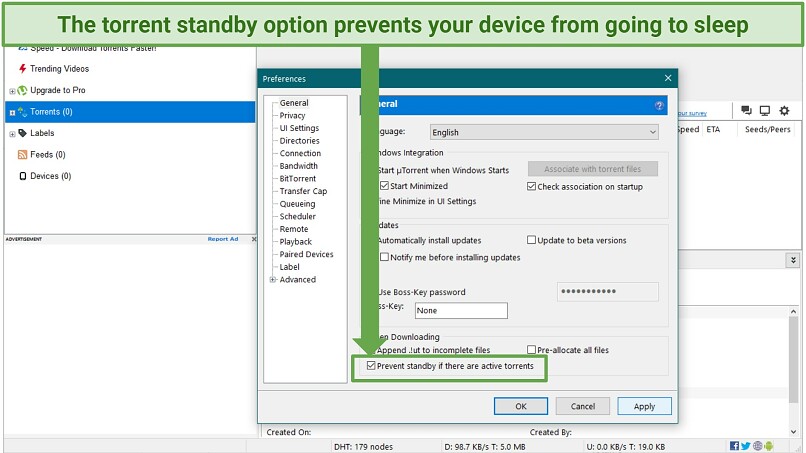The image size is (806, 453).
Task: Click the Boss-Key password field
Action: click(x=608, y=292)
